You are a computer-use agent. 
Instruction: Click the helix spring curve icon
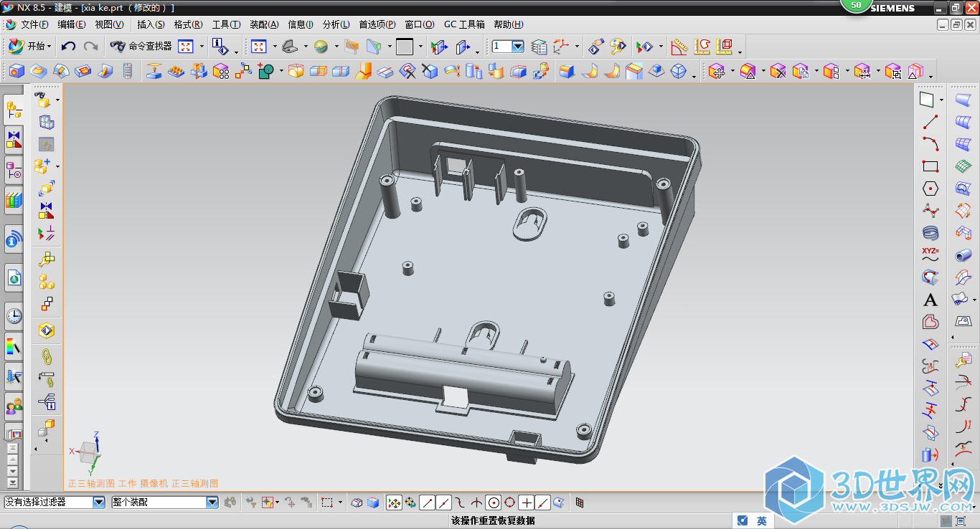930,233
